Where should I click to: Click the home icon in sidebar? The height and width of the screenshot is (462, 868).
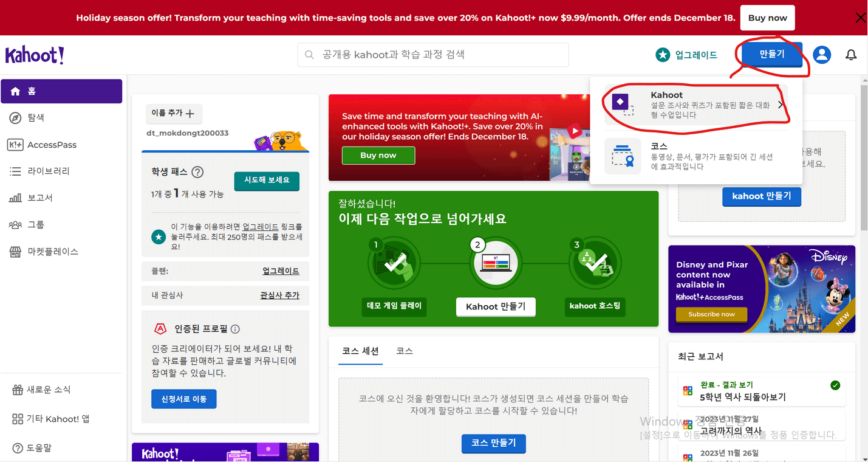[x=15, y=91]
